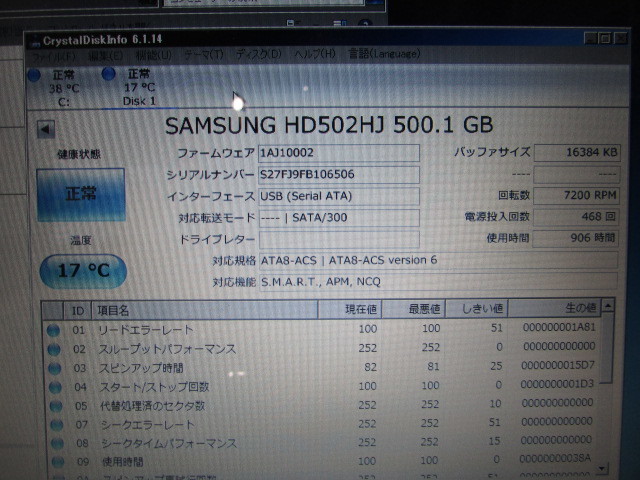Click the SAMSUNG HD502HJ 500.1 GB model title
640x480 pixels.
329,125
